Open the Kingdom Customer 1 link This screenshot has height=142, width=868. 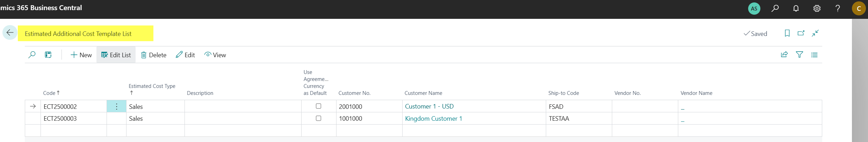(433, 119)
